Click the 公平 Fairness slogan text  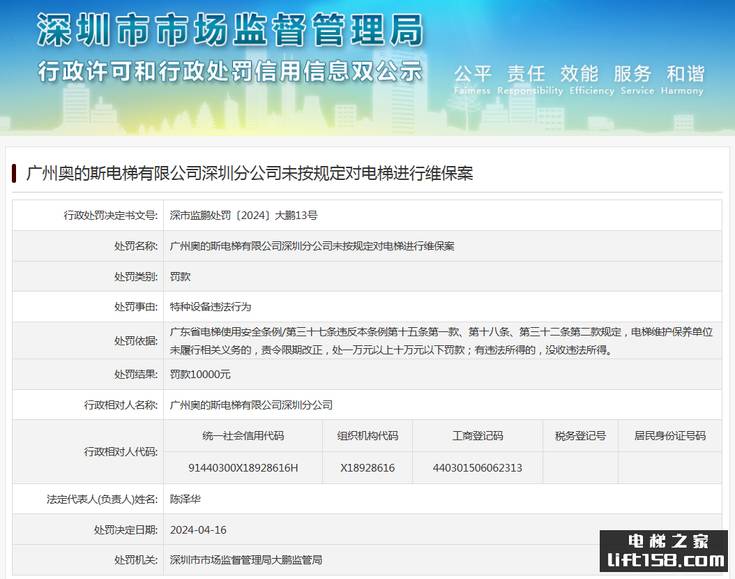coord(472,80)
